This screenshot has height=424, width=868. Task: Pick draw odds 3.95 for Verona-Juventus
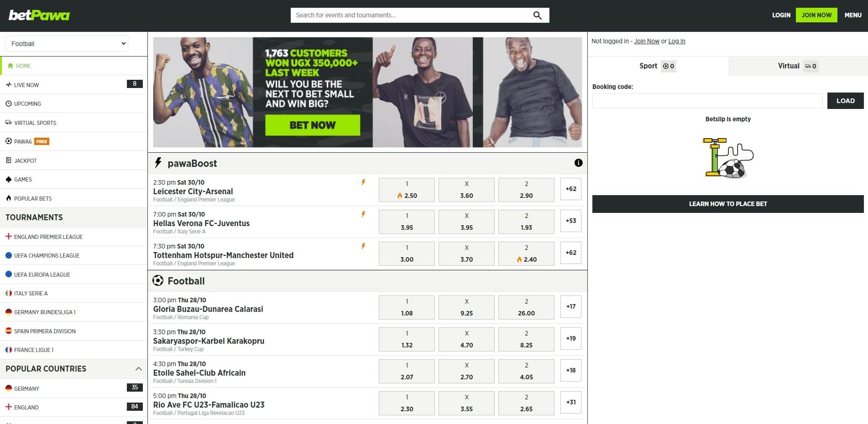tap(466, 222)
